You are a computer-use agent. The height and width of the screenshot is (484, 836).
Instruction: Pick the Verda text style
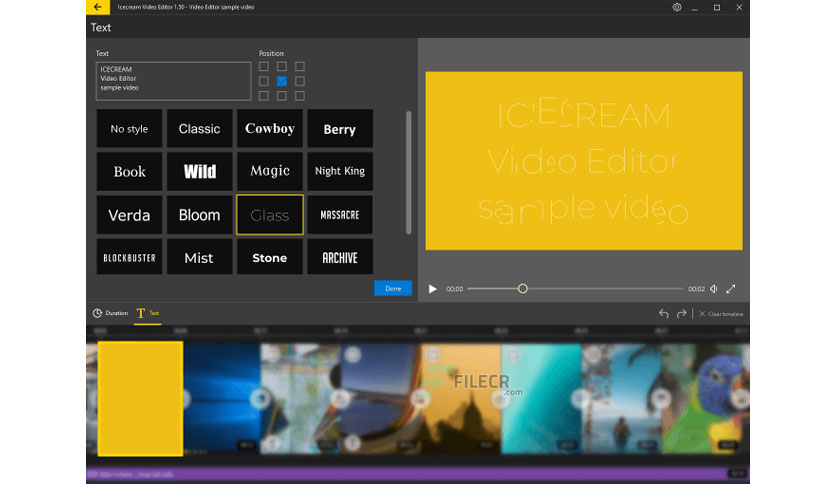click(x=130, y=215)
